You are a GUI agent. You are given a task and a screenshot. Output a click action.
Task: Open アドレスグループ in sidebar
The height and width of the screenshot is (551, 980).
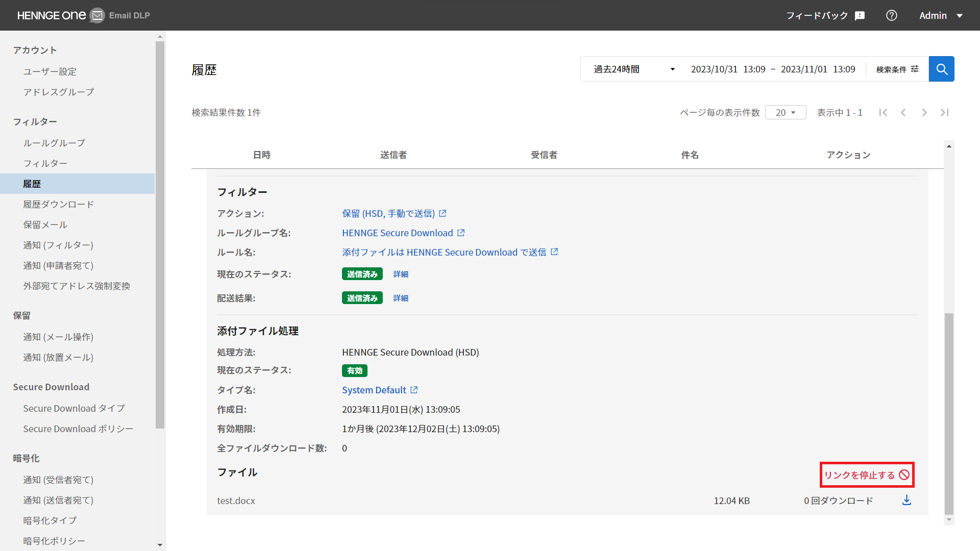coord(58,92)
